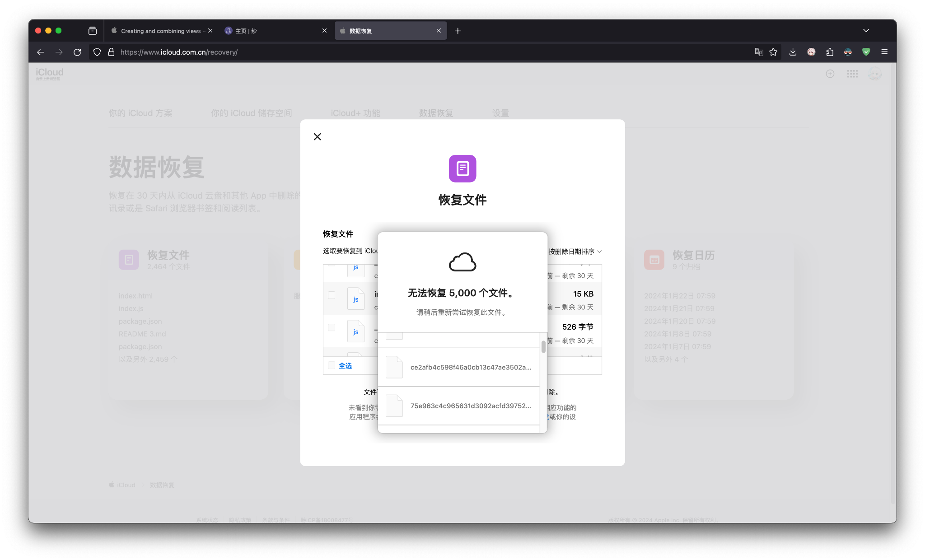Image resolution: width=925 pixels, height=560 pixels.
Task: Open the iCloud plus create menu
Action: (x=830, y=74)
